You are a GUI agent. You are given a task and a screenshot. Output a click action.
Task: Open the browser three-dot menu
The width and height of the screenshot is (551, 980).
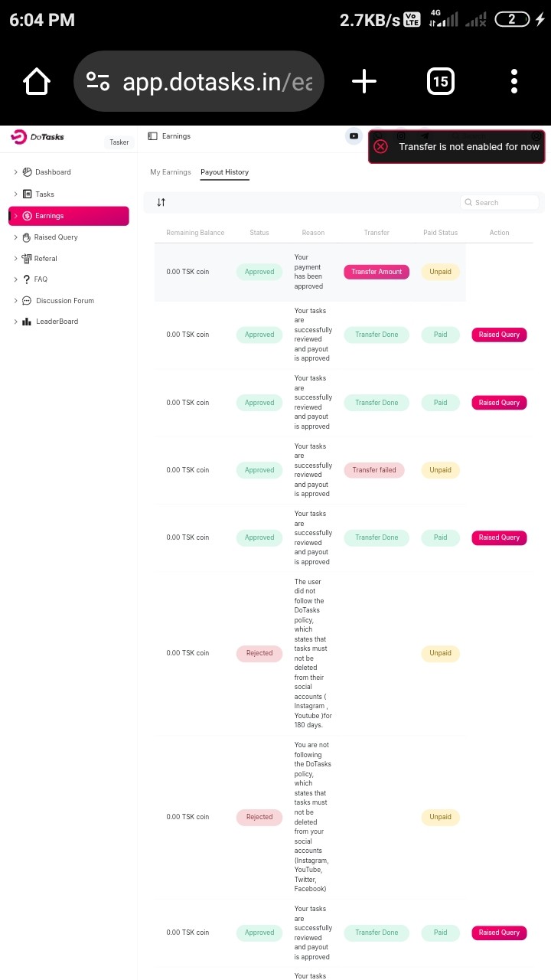(x=514, y=81)
